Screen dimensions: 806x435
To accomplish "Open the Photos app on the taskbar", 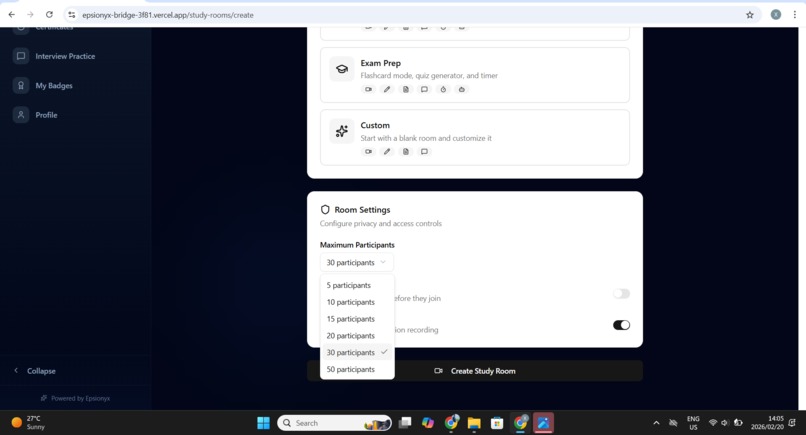I will click(543, 423).
